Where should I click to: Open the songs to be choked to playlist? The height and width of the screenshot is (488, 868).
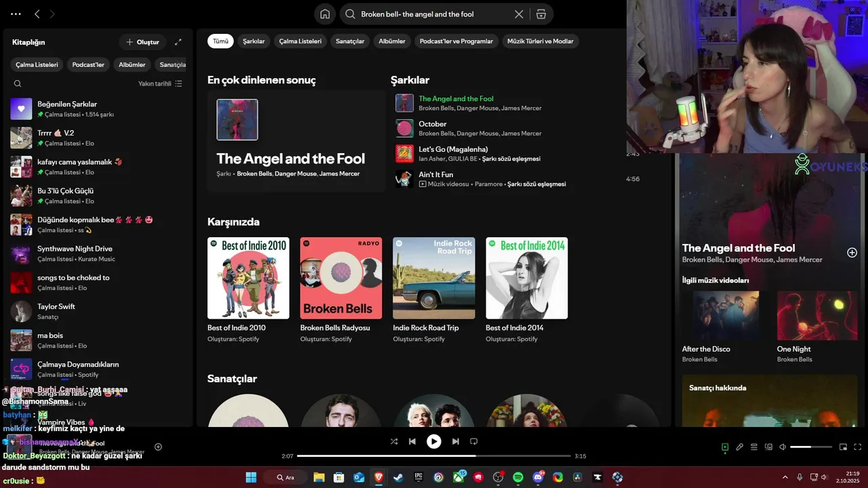click(98, 283)
